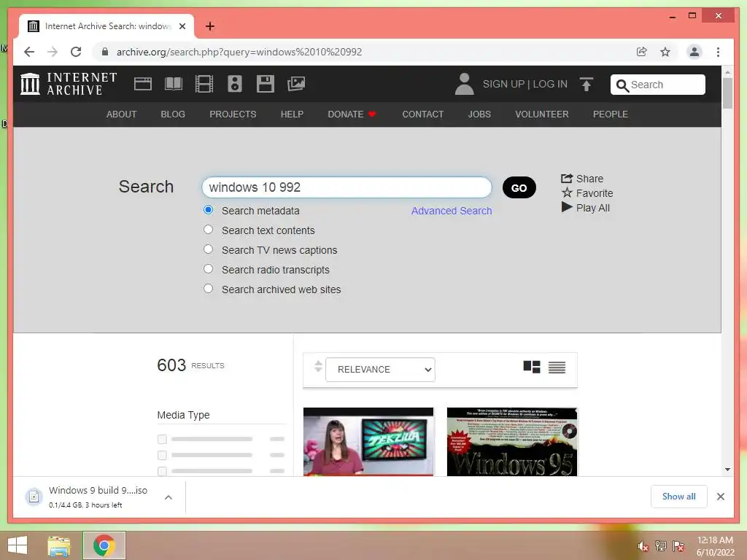This screenshot has width=747, height=560.
Task: Close the downloads bar
Action: (721, 497)
